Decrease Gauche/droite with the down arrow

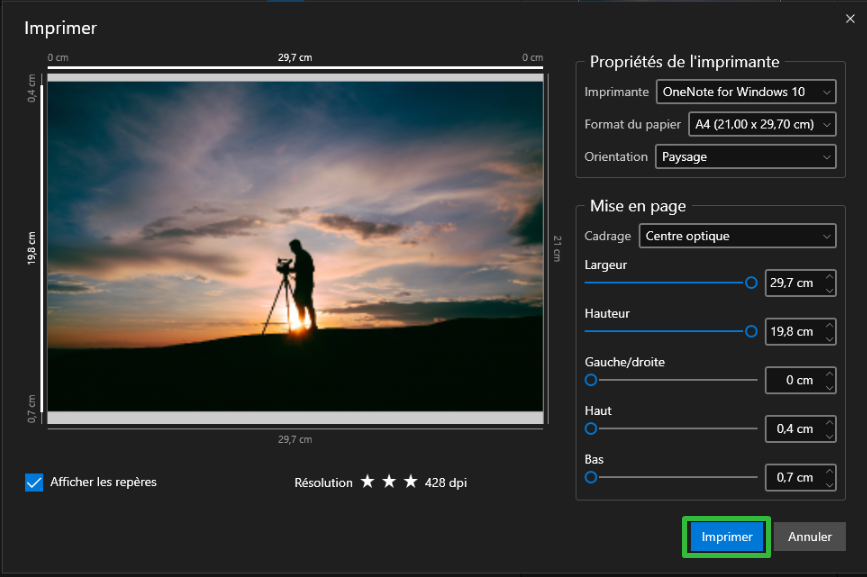point(829,387)
